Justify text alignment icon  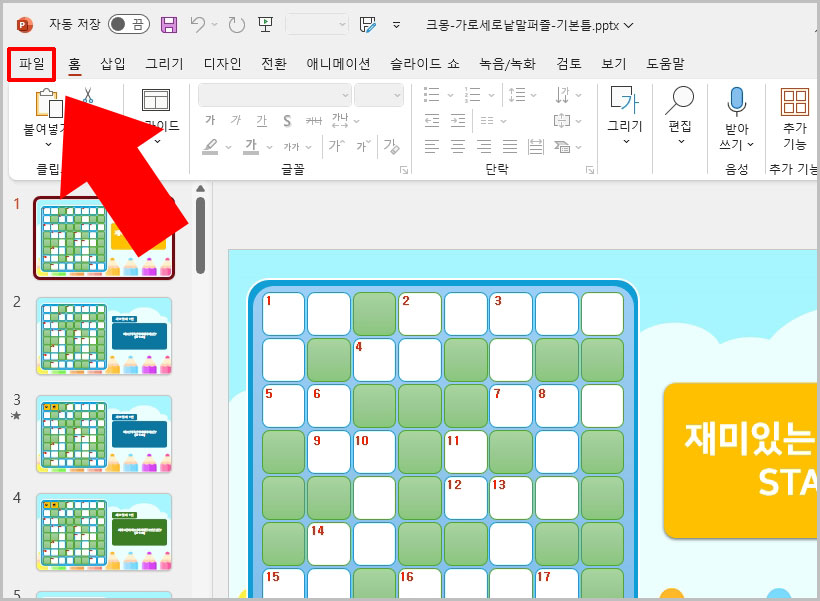point(510,146)
